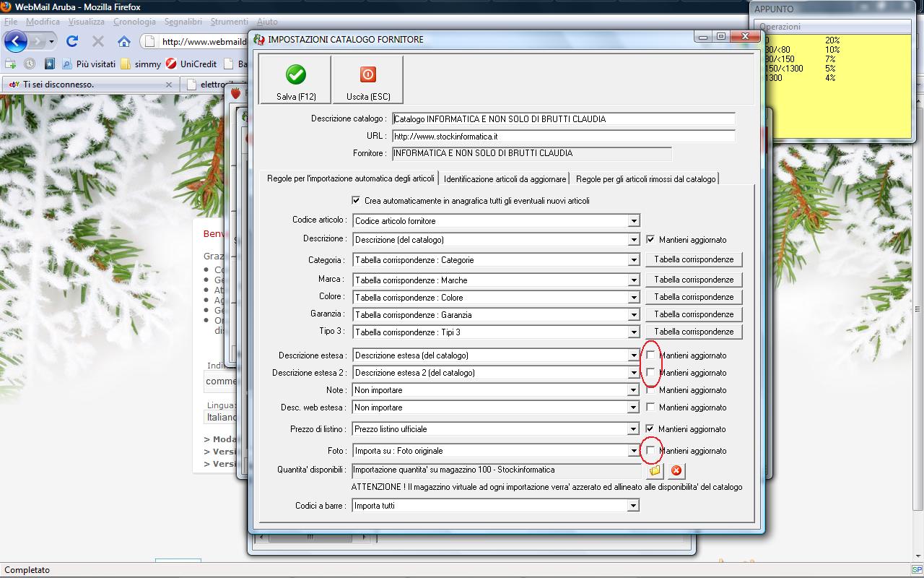Open Tabella corrispondenze for Colore
The width and height of the screenshot is (924, 578).
click(x=694, y=297)
